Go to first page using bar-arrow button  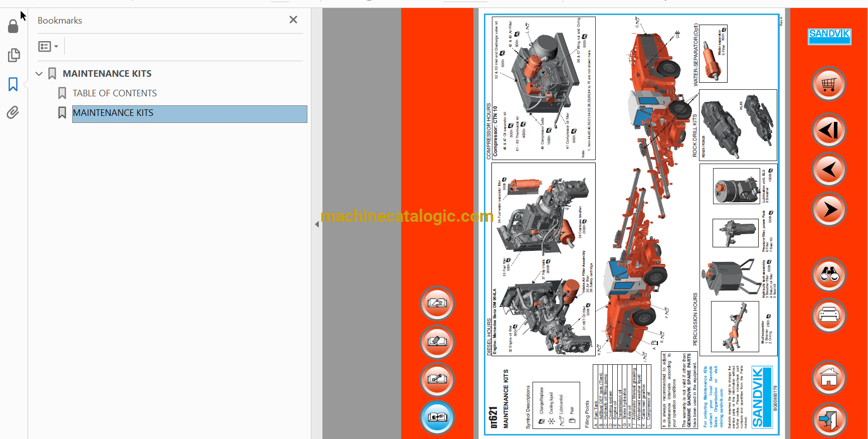point(829,130)
